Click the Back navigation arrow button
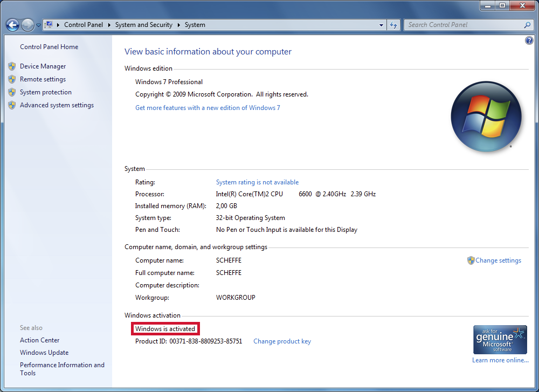This screenshot has height=392, width=539. (x=12, y=25)
